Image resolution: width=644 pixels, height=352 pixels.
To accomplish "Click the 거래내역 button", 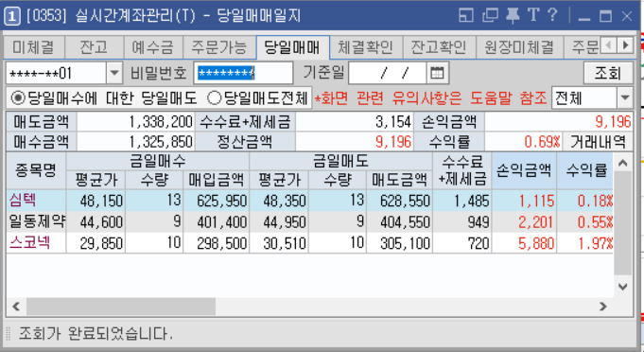I will pos(598,142).
